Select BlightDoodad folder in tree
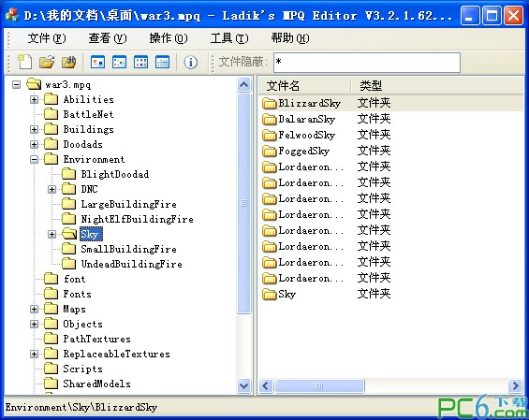Image resolution: width=529 pixels, height=420 pixels. [x=115, y=174]
